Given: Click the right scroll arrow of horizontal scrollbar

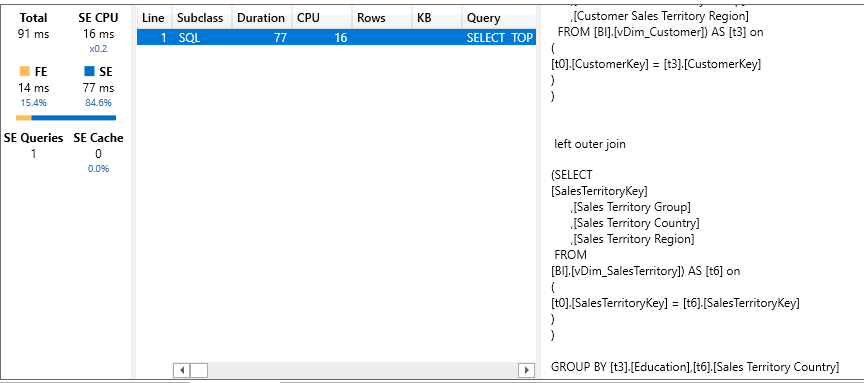Looking at the screenshot, I should pos(527,370).
